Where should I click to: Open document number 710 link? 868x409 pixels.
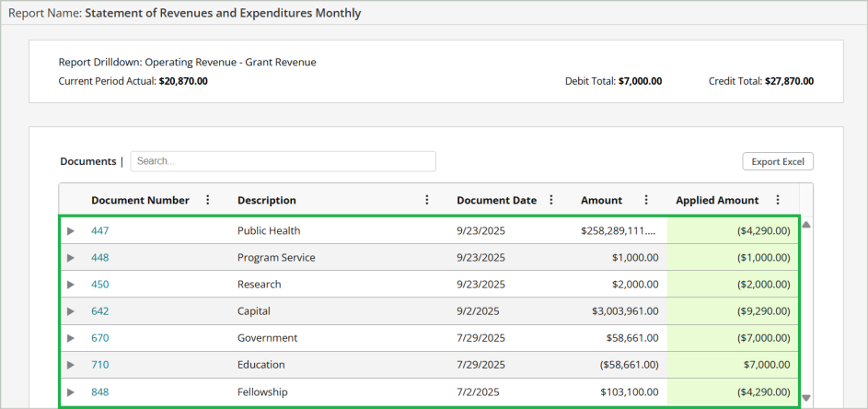coord(99,365)
